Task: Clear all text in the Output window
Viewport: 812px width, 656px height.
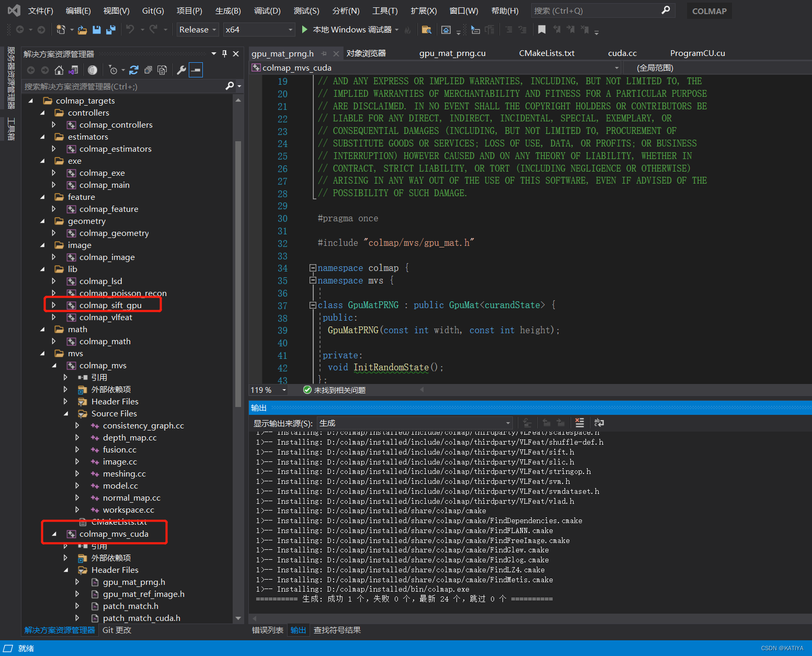Action: point(580,423)
